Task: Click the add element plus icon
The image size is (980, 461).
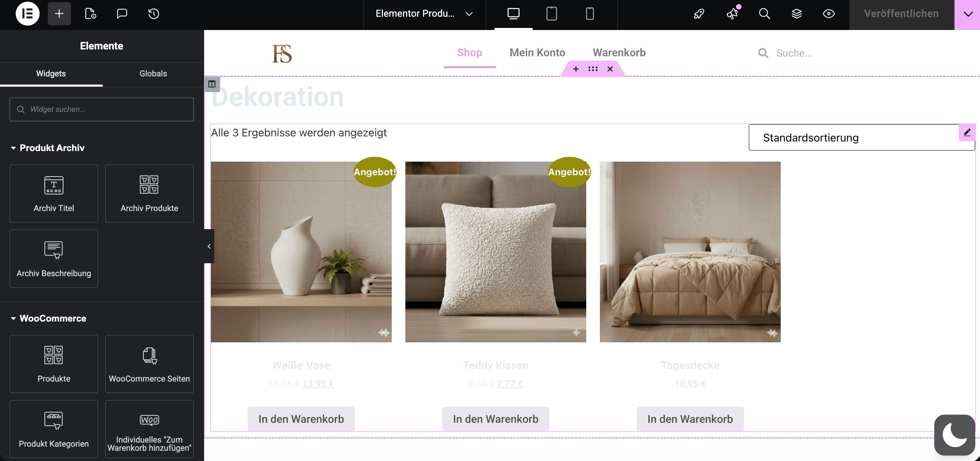Action: [x=59, y=14]
